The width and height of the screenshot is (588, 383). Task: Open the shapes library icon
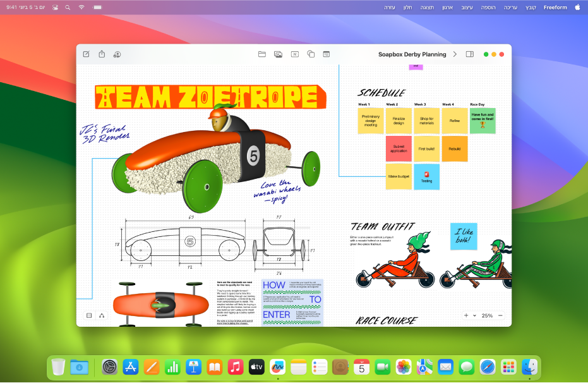[x=311, y=54]
